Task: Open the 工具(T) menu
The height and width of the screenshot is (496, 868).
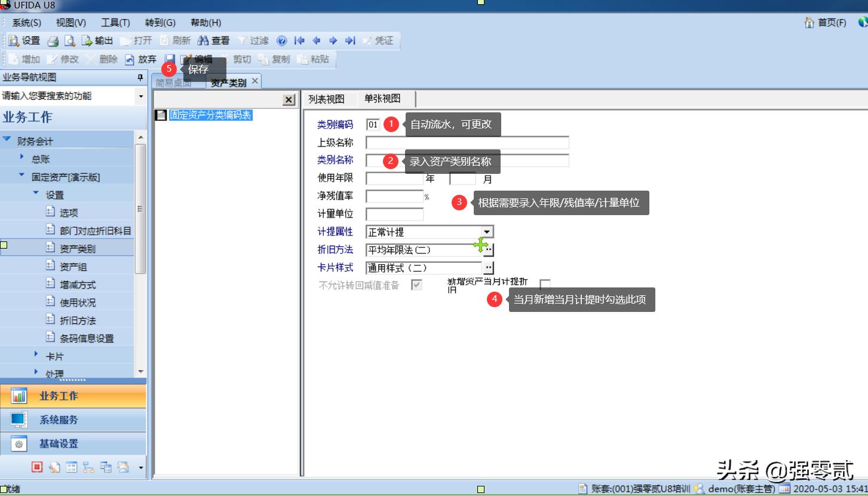Action: click(115, 23)
